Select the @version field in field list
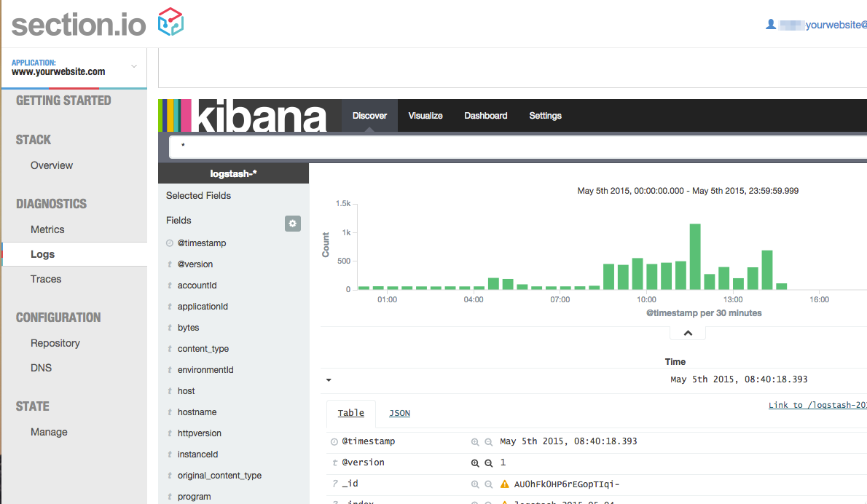Viewport: 867px width, 504px height. (195, 264)
